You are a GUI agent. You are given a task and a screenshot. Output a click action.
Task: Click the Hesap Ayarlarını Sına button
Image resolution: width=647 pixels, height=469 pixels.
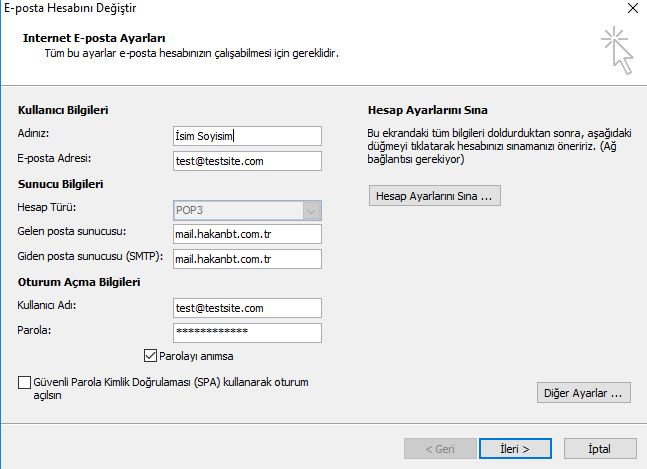434,196
